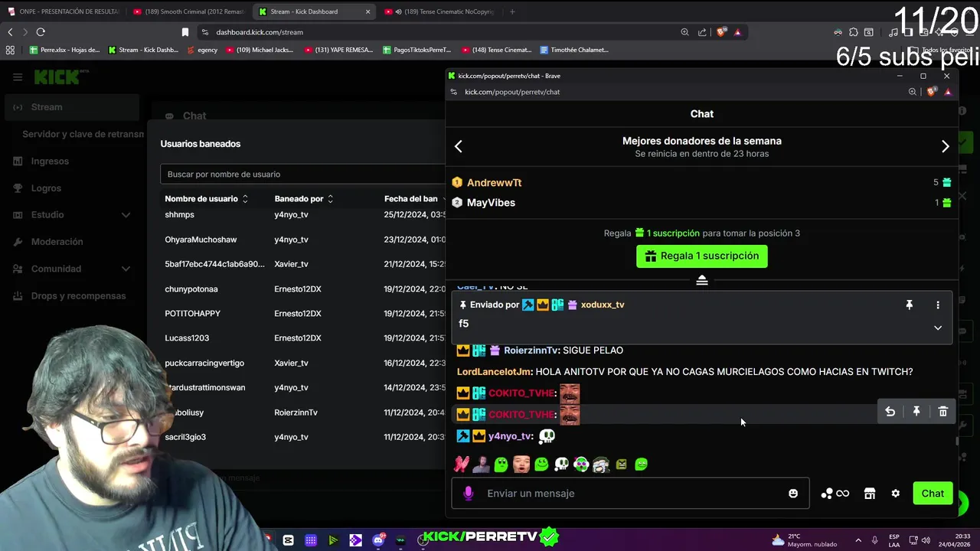
Task: Insert the last green blob quick emote
Action: point(642,464)
